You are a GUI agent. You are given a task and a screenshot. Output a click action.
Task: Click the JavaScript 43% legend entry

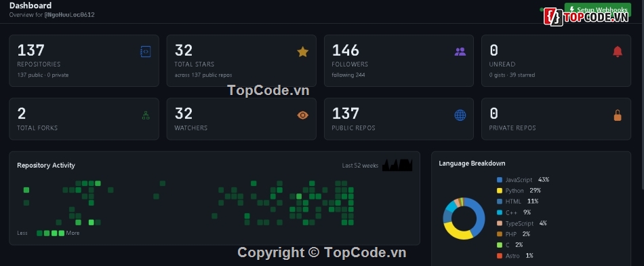523,180
